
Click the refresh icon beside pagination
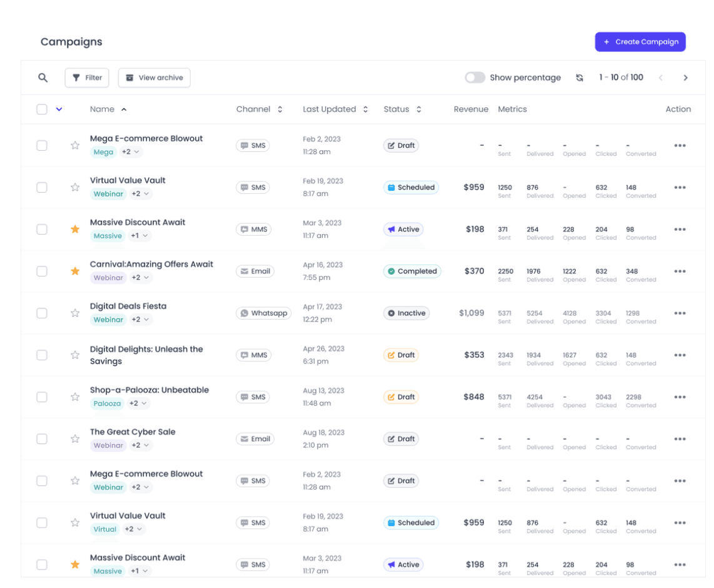point(580,78)
